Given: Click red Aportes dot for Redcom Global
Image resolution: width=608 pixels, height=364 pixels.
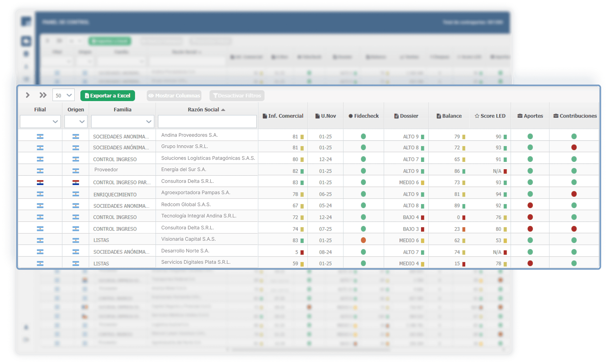Looking at the screenshot, I should click(530, 205).
